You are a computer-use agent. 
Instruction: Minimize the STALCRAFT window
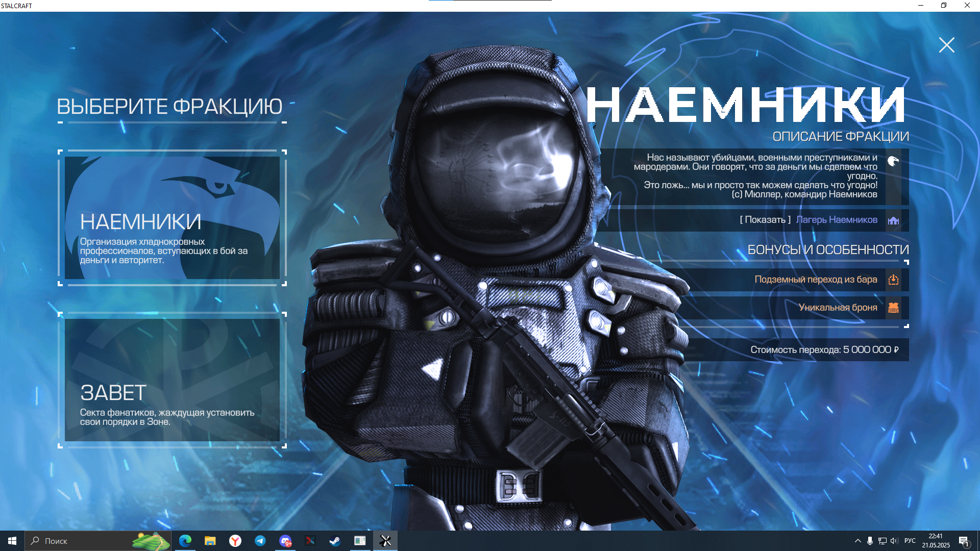point(920,6)
